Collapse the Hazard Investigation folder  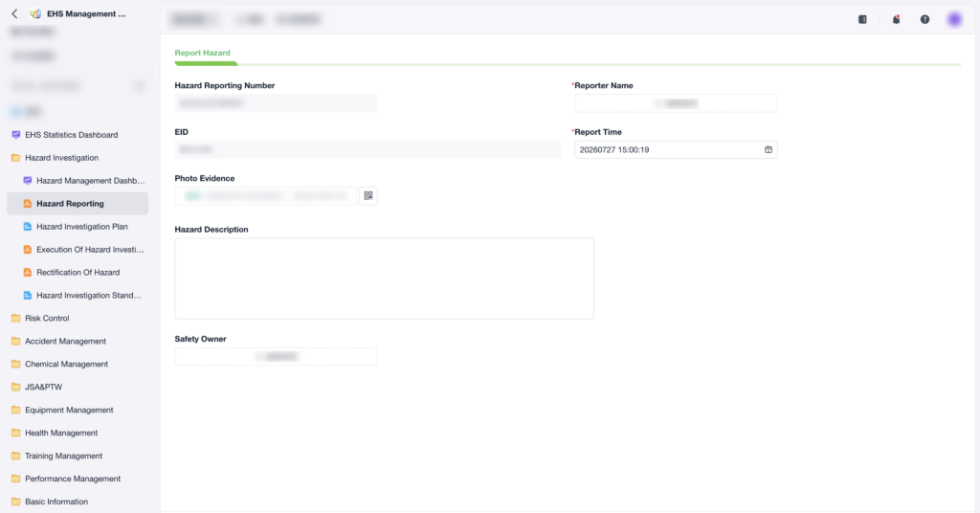61,158
